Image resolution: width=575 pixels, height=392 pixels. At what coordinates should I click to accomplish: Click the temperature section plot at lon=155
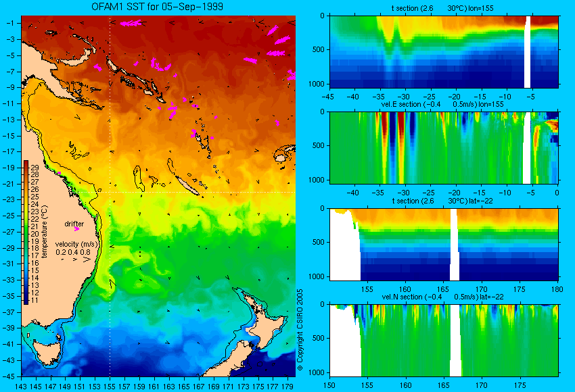click(x=444, y=51)
